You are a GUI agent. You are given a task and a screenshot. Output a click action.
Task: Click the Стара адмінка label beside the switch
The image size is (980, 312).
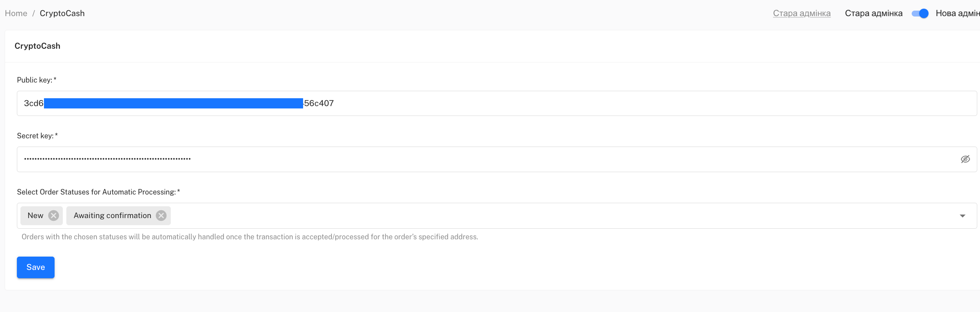(x=874, y=13)
